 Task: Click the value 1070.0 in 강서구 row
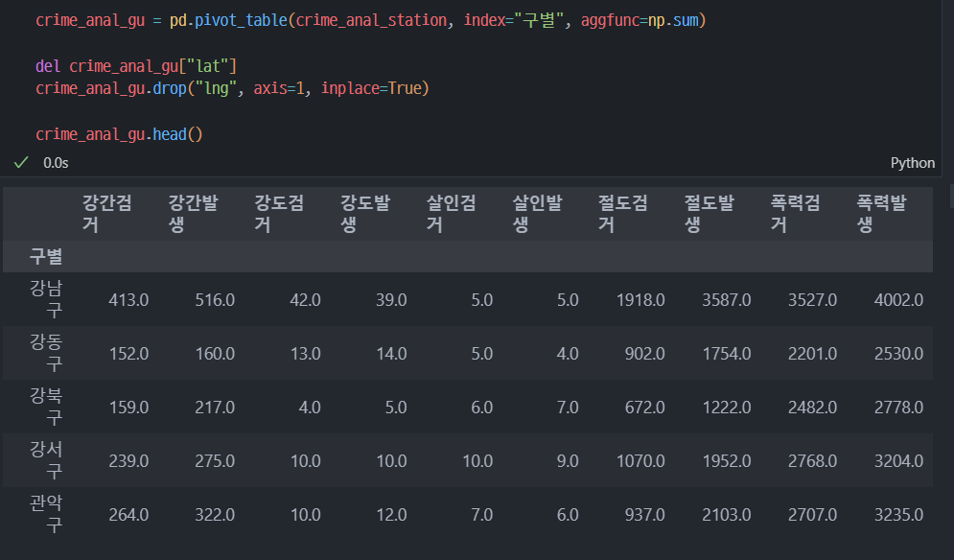click(x=640, y=461)
